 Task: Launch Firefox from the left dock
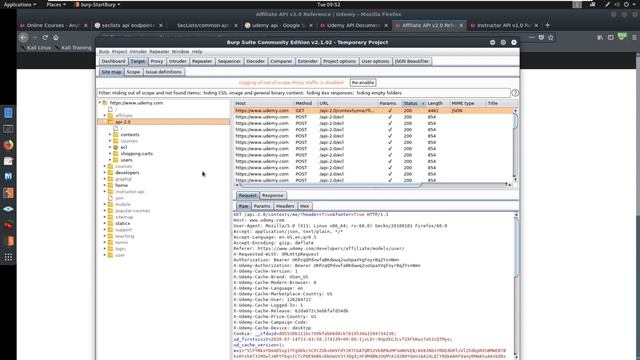click(x=8, y=144)
